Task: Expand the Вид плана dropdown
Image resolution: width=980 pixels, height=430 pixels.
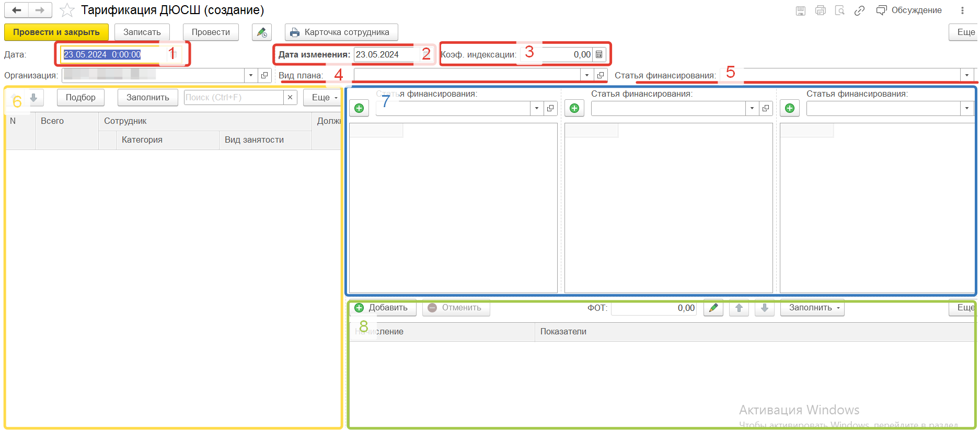Action: point(587,75)
